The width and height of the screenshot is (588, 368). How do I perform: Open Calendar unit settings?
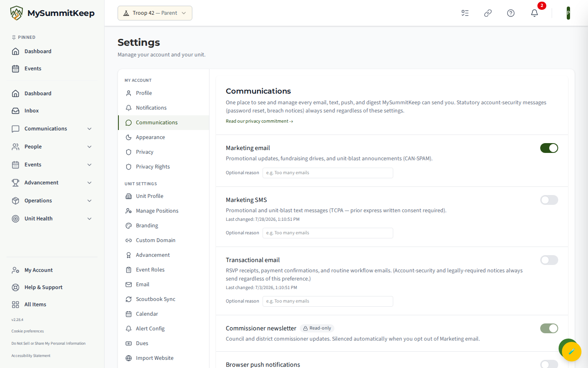(164, 314)
